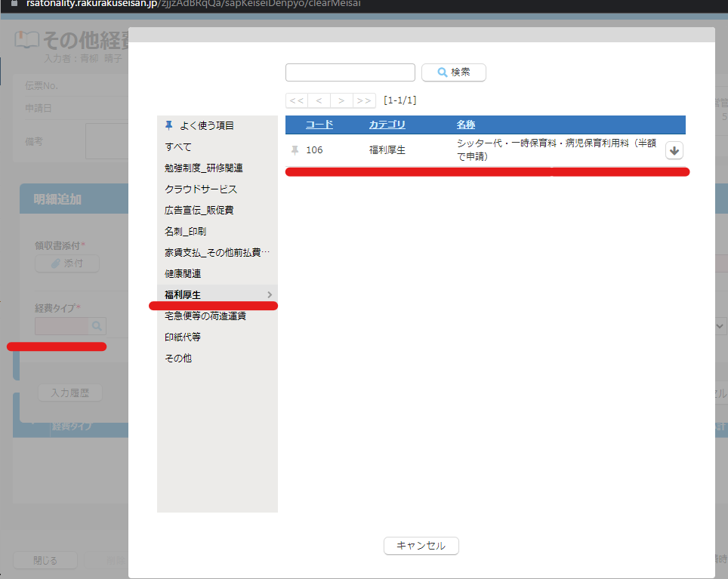Sort the list by コード column header

click(319, 125)
